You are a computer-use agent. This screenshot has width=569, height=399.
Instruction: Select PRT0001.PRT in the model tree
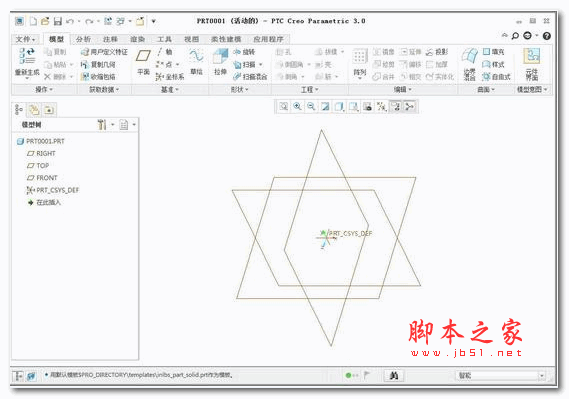41,141
